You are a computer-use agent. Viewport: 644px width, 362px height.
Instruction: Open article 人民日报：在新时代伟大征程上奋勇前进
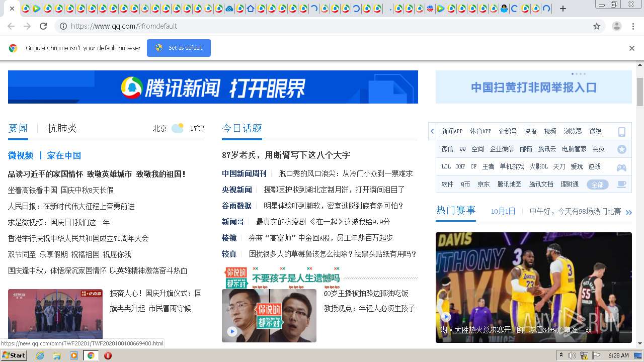(71, 206)
